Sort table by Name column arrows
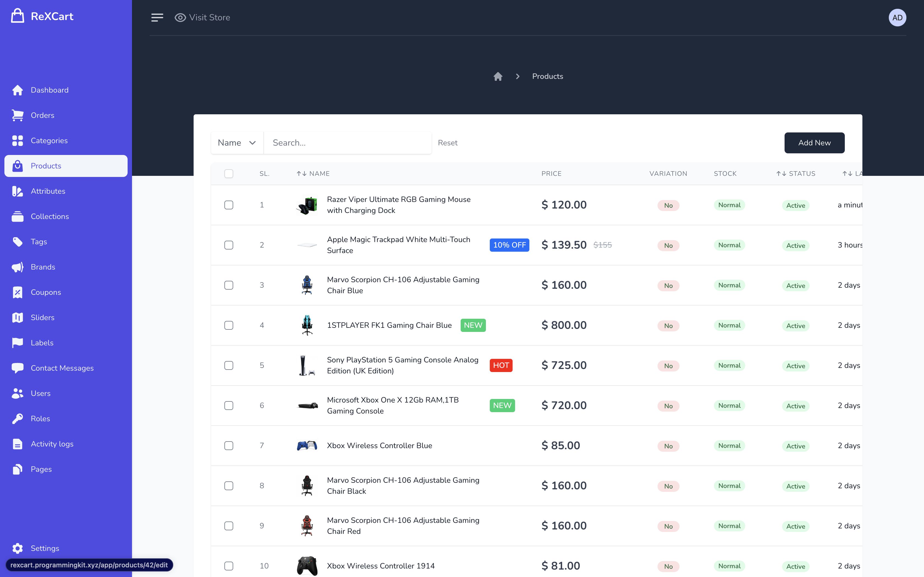Screen dimensions: 924x577 click(x=301, y=174)
